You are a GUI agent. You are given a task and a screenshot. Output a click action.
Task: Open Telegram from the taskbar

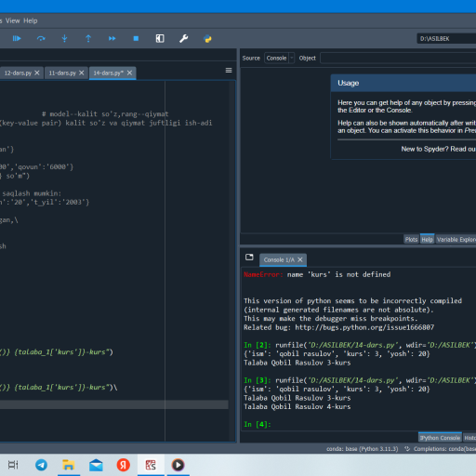[41, 465]
